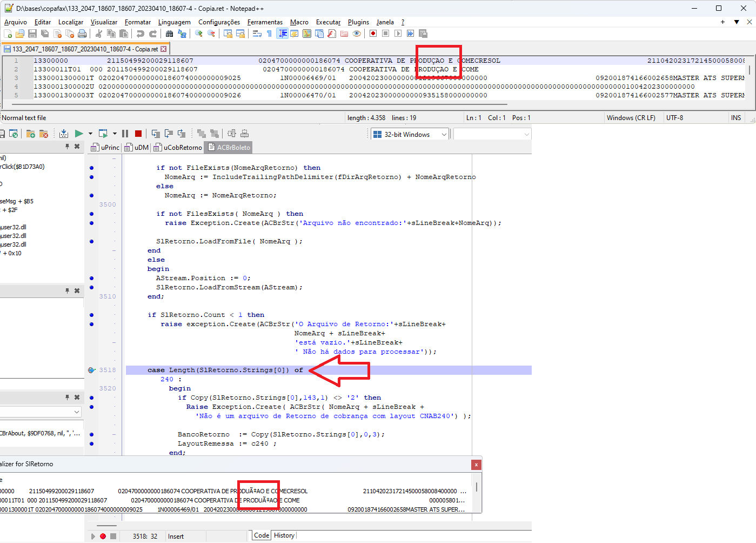Toggle file monitoring eye icon in Notepad++
This screenshot has width=756, height=543.
point(357,34)
